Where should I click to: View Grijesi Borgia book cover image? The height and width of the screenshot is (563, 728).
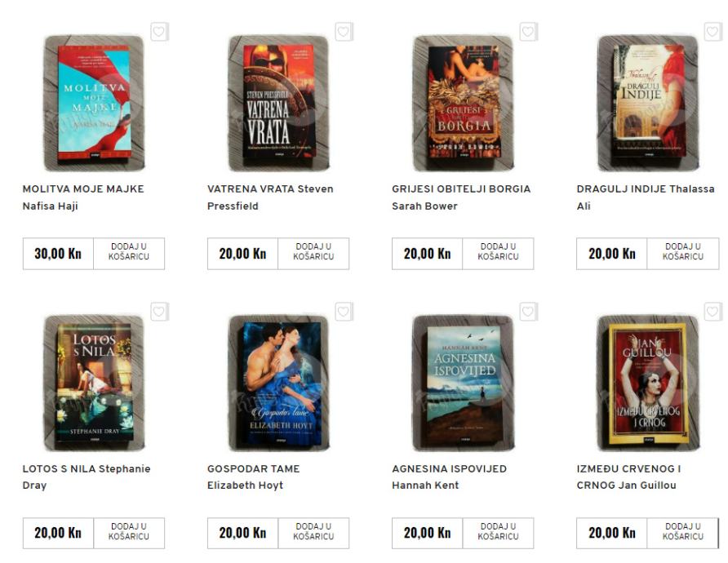pyautogui.click(x=464, y=103)
